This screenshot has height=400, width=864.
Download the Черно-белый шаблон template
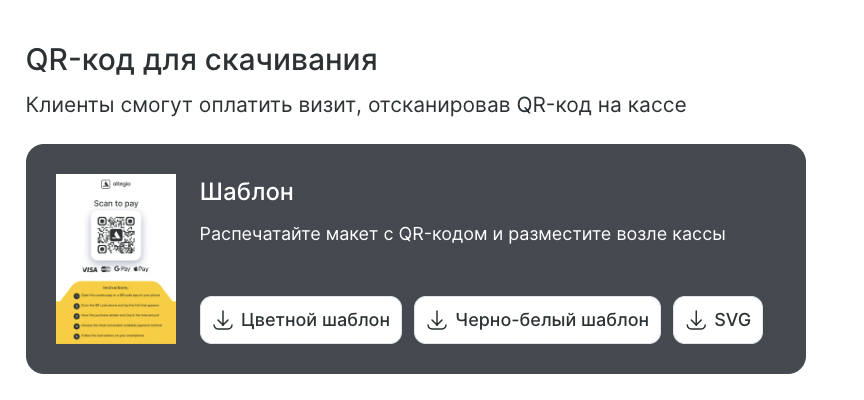point(537,320)
